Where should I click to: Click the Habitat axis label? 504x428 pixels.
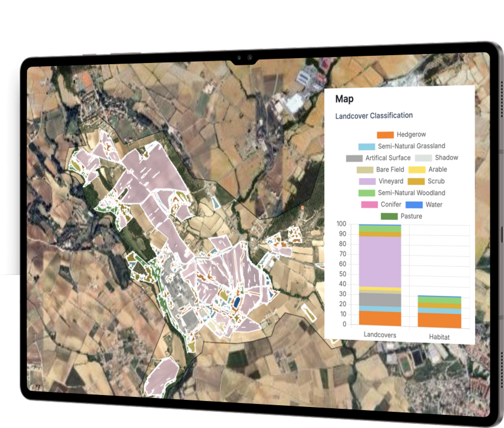click(x=439, y=338)
